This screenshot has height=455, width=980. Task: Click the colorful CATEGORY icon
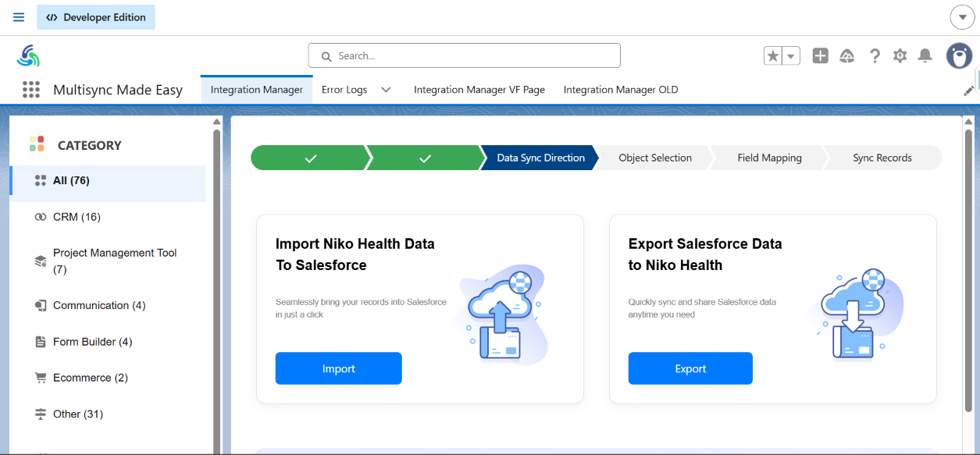coord(37,144)
